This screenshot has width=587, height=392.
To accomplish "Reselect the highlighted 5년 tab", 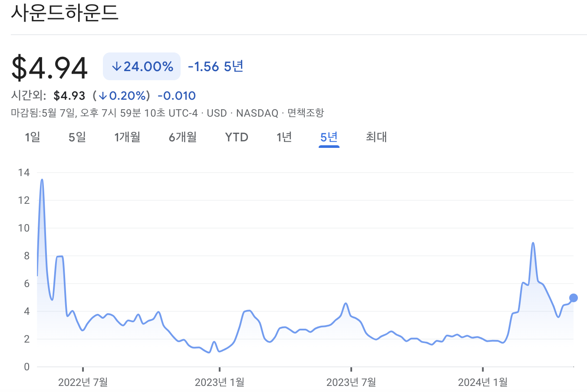I will pos(329,137).
